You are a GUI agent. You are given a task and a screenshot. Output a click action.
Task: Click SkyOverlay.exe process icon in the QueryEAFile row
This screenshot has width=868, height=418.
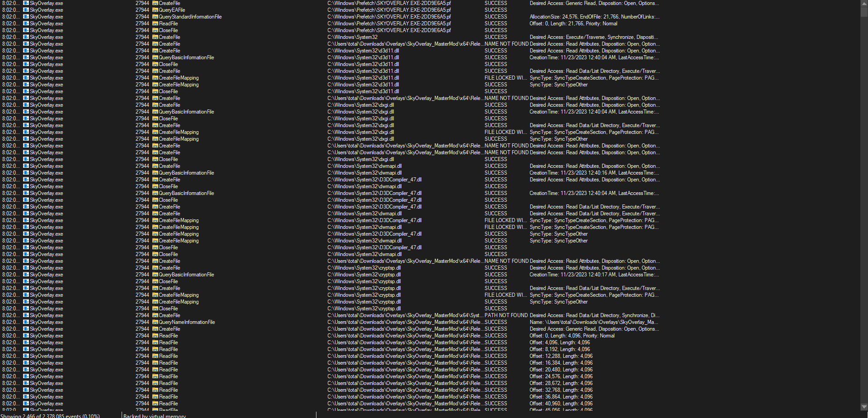pyautogui.click(x=26, y=10)
